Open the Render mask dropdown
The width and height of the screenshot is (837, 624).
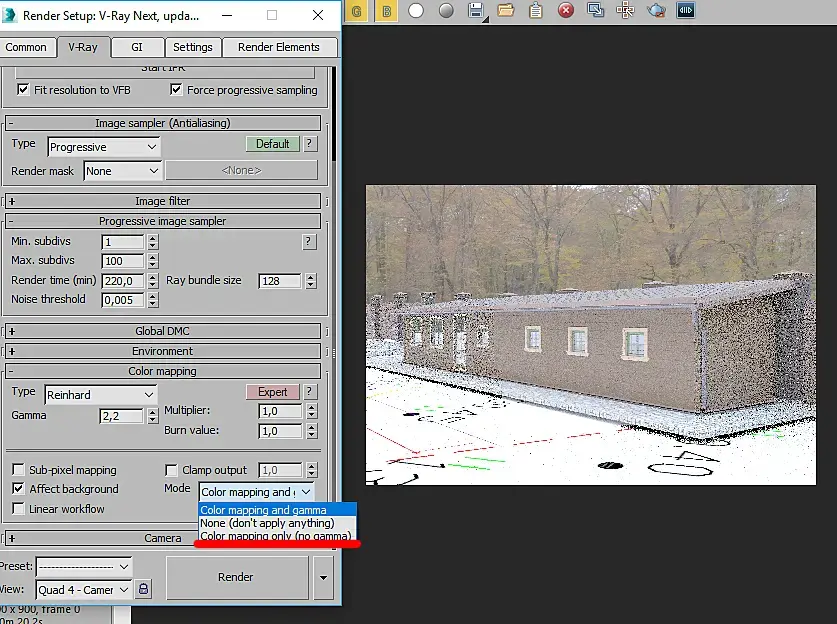[122, 171]
